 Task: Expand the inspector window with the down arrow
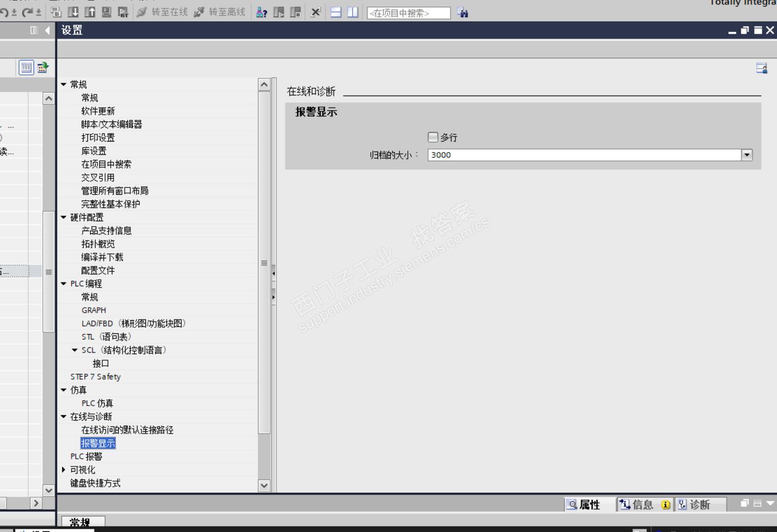770,503
